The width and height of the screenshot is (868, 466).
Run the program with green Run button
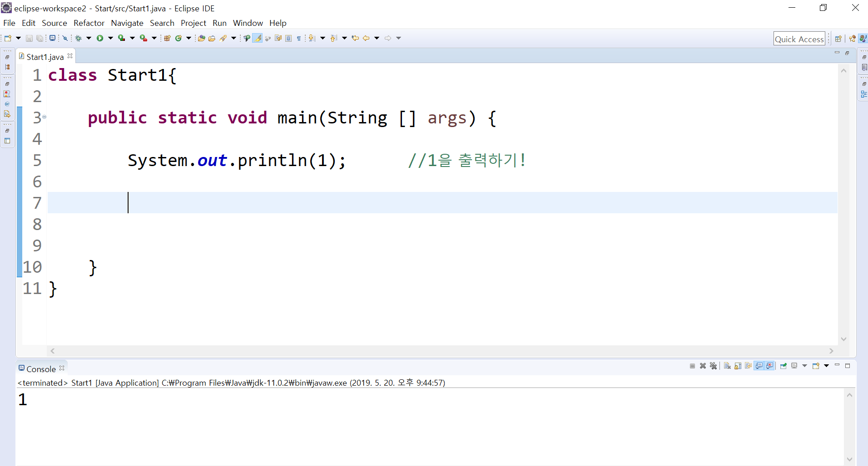click(100, 38)
